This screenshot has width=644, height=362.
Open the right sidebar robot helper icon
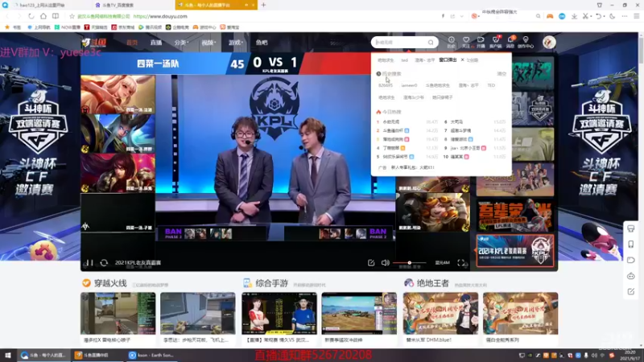pos(631,276)
